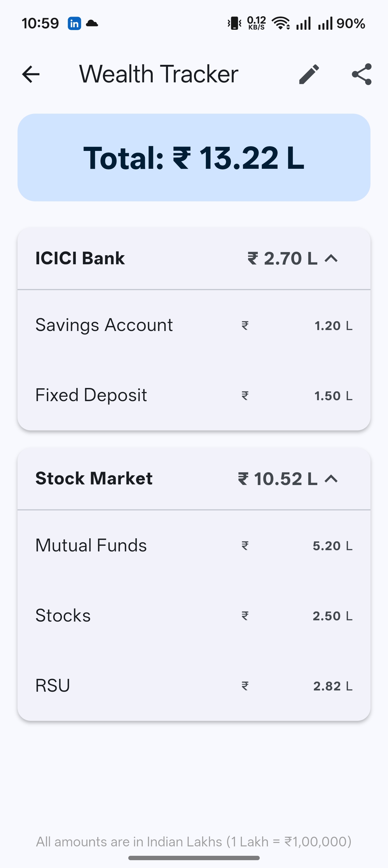Tap the vibrate mode icon
The height and width of the screenshot is (868, 388).
tap(234, 23)
